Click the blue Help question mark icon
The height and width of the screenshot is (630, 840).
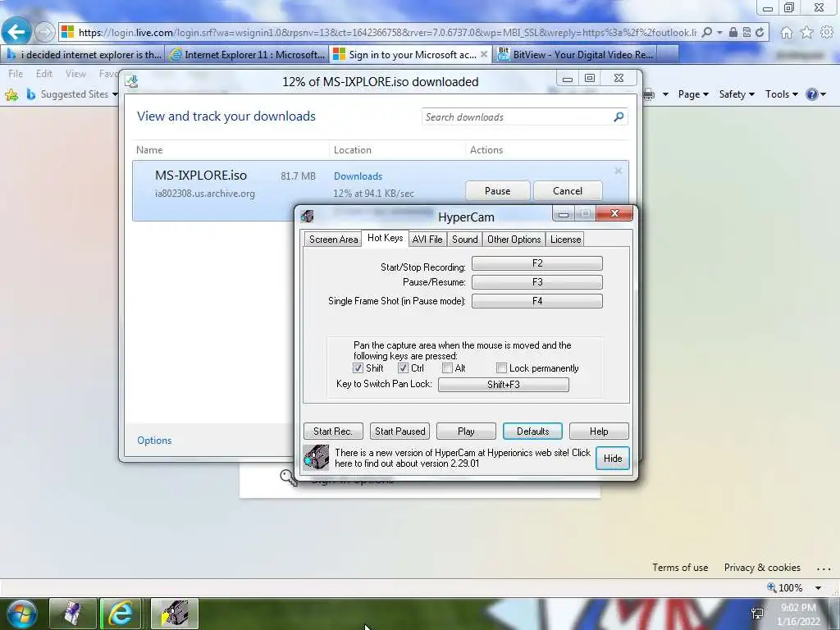(811, 94)
